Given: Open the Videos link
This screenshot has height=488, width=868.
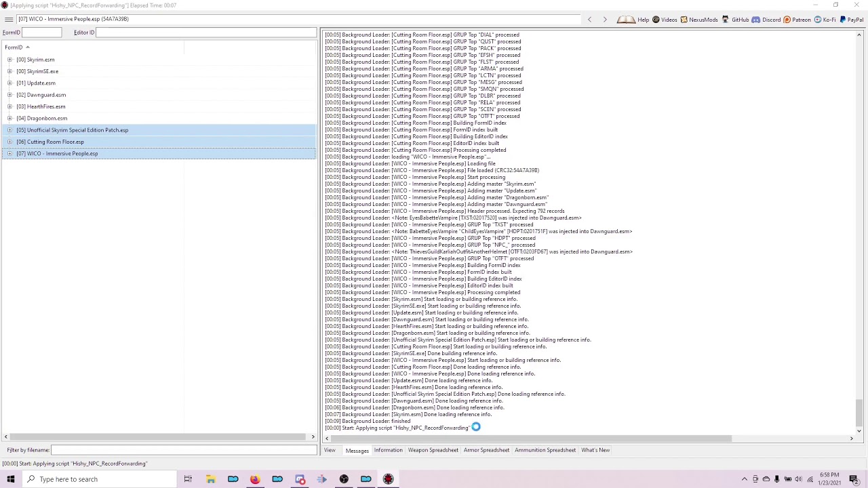Looking at the screenshot, I should 665,20.
